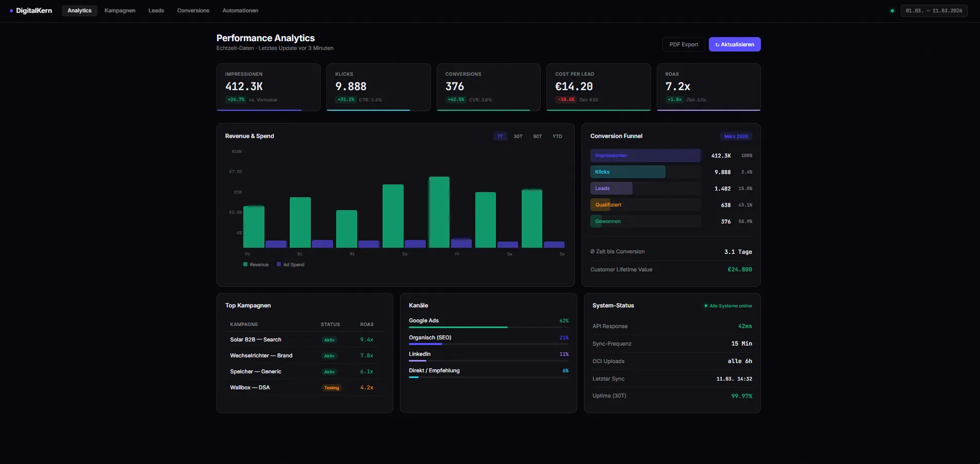Open the Leads tab
Image resolution: width=980 pixels, height=464 pixels.
156,10
